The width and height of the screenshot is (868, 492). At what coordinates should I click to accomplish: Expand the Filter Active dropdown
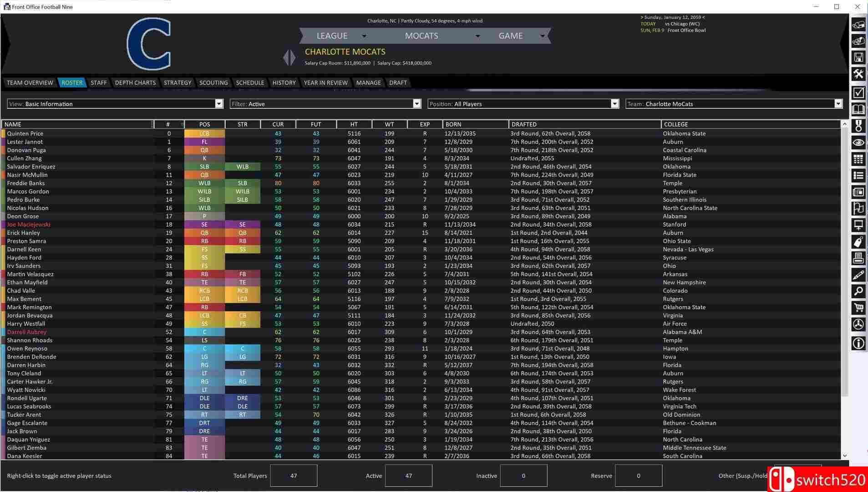tap(416, 104)
